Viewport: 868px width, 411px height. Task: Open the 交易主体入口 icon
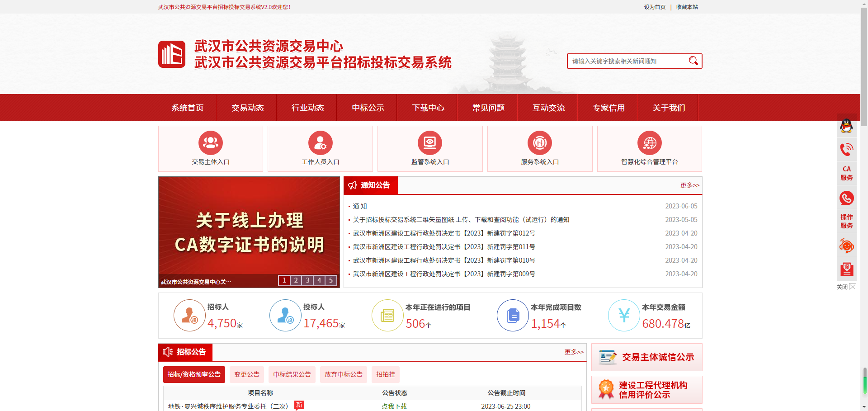(211, 143)
